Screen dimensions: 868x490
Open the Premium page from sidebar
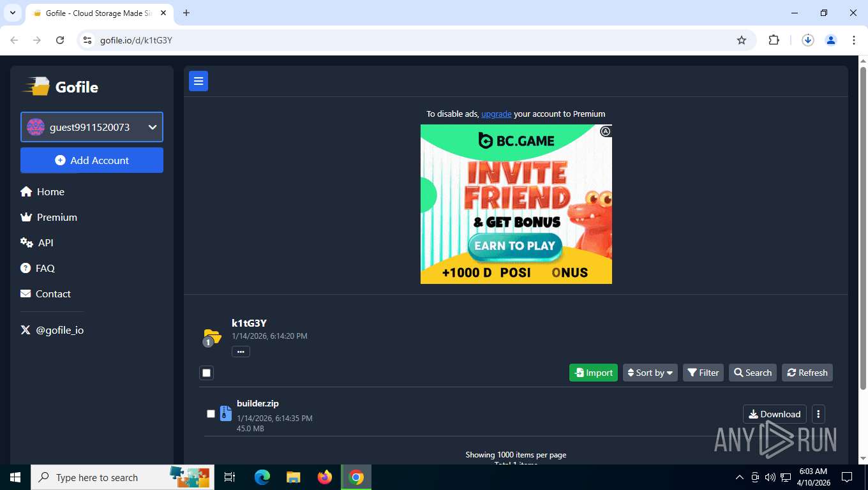click(49, 217)
